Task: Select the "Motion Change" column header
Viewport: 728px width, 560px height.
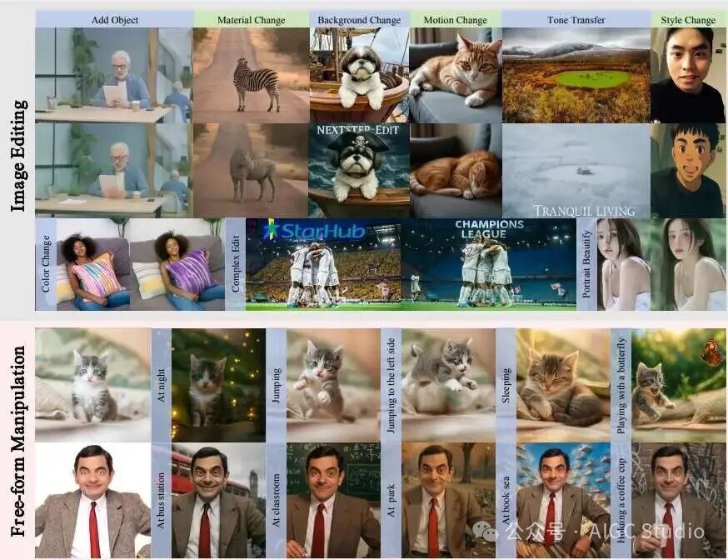Action: click(x=455, y=20)
